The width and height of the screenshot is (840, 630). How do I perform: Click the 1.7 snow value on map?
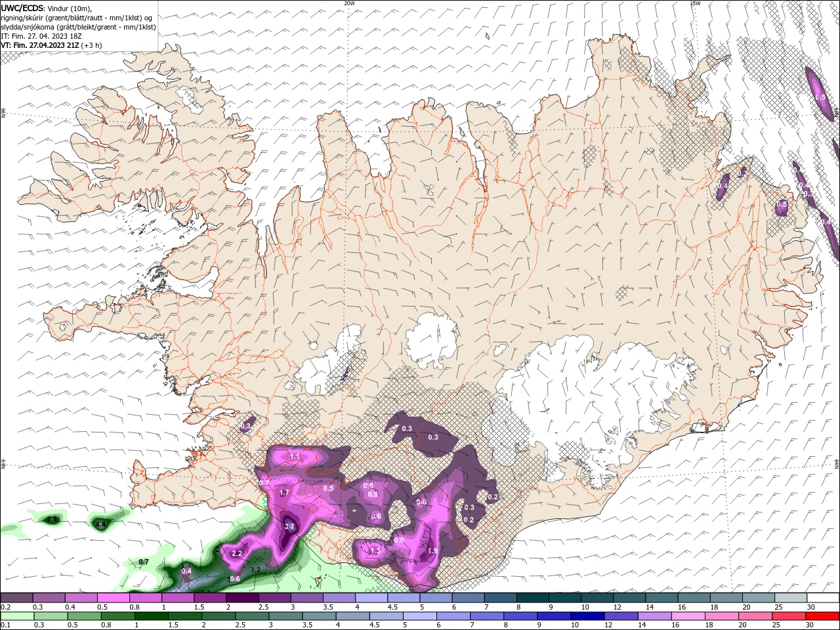pos(284,492)
